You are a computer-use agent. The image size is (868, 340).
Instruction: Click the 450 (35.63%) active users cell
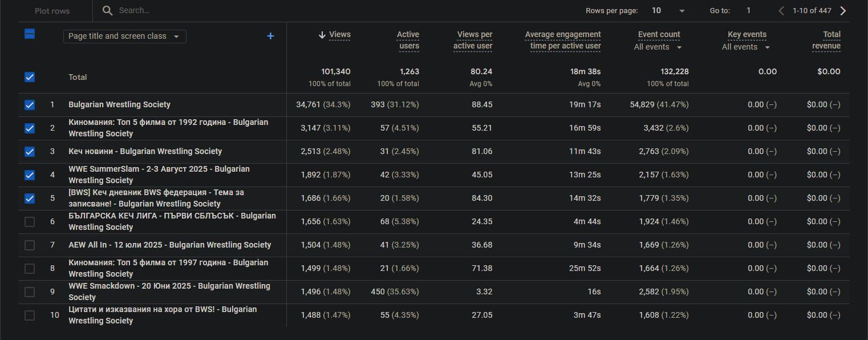tap(395, 292)
